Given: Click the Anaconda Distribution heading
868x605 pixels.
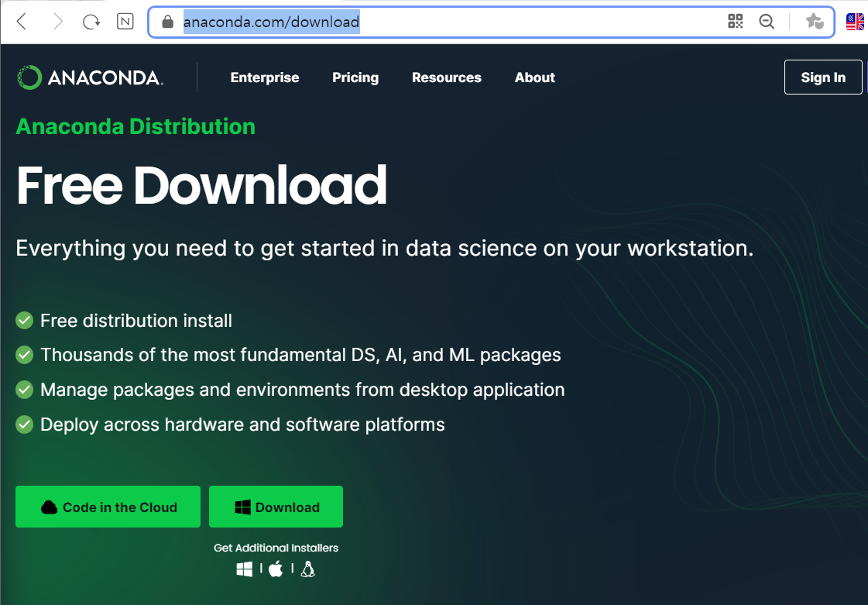Looking at the screenshot, I should click(136, 126).
